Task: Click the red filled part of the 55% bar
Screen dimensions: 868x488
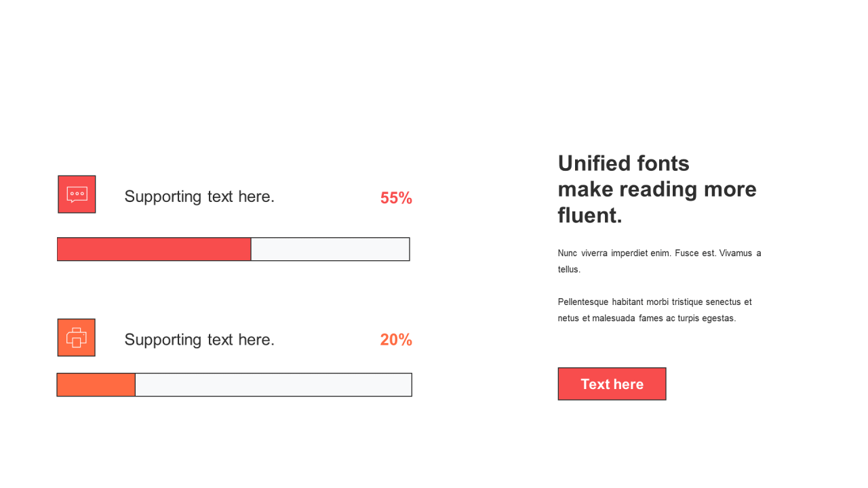Action: pos(154,249)
